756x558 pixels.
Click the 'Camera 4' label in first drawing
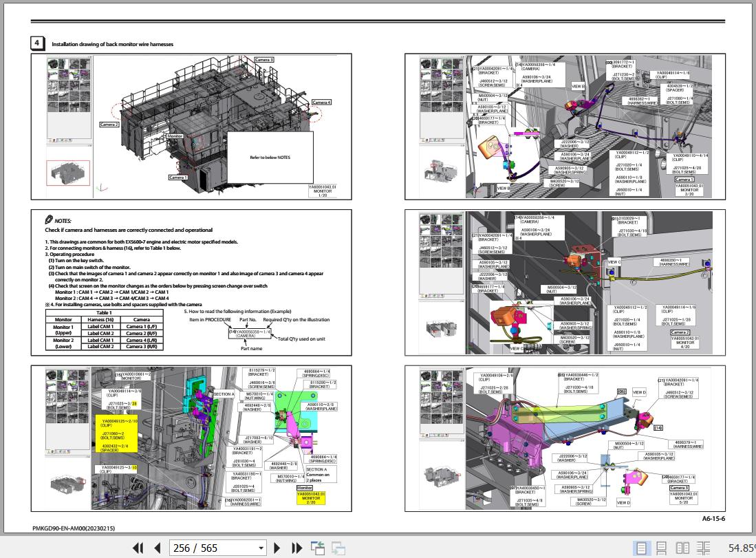321,103
